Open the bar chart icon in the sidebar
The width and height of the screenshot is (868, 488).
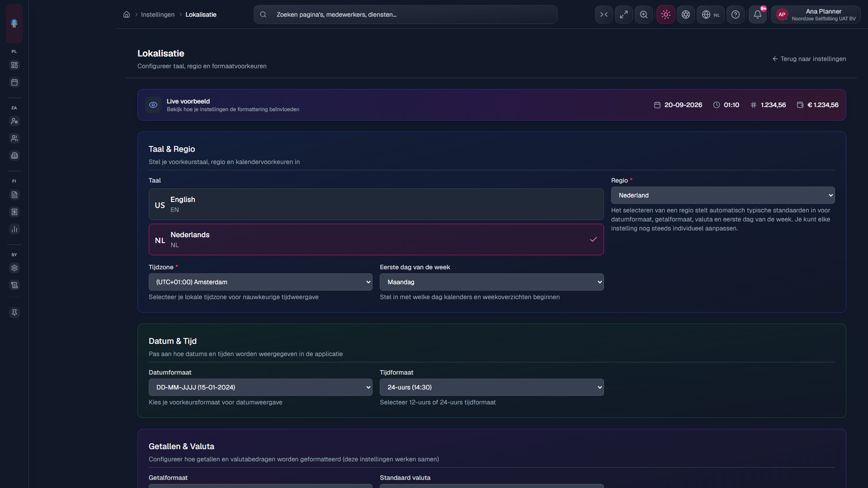tap(14, 229)
